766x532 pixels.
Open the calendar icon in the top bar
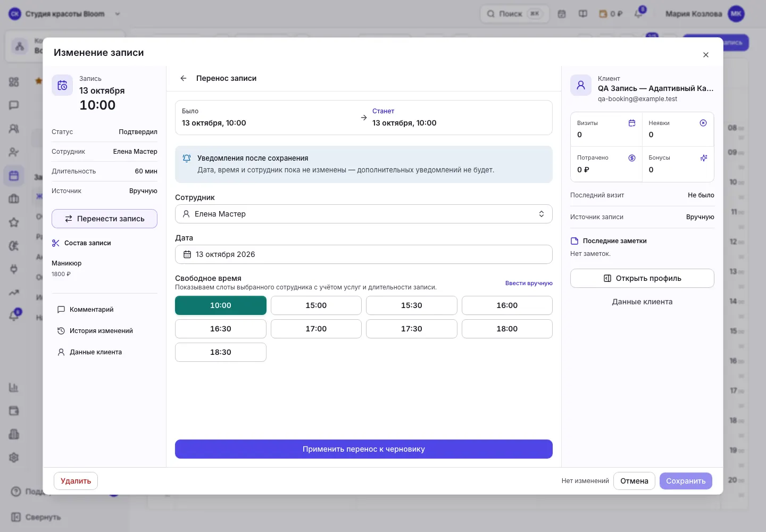coord(562,14)
